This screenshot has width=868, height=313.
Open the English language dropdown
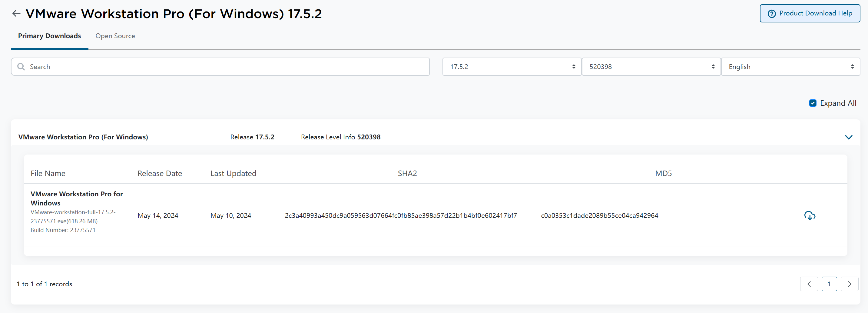790,67
